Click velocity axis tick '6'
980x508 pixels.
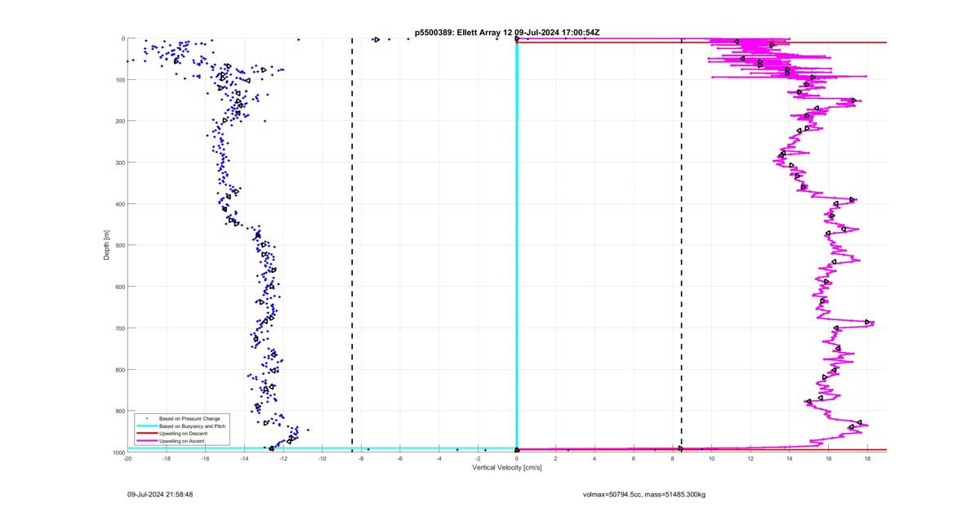point(634,458)
